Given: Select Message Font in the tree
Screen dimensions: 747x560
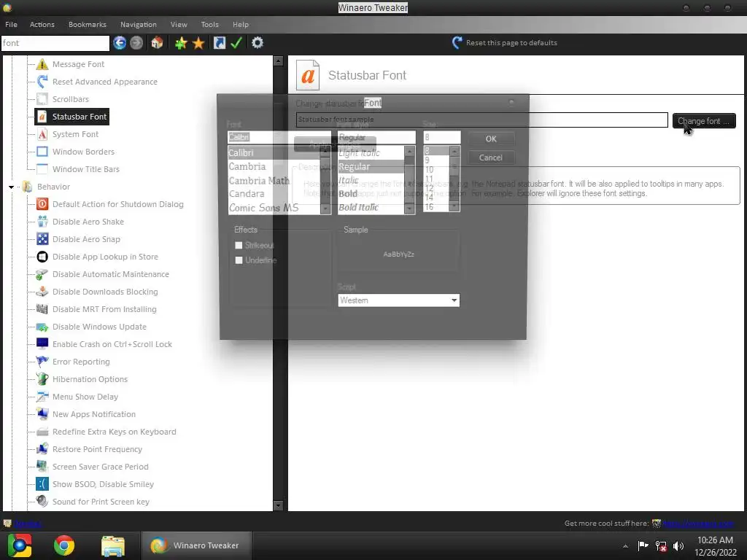Looking at the screenshot, I should [78, 64].
